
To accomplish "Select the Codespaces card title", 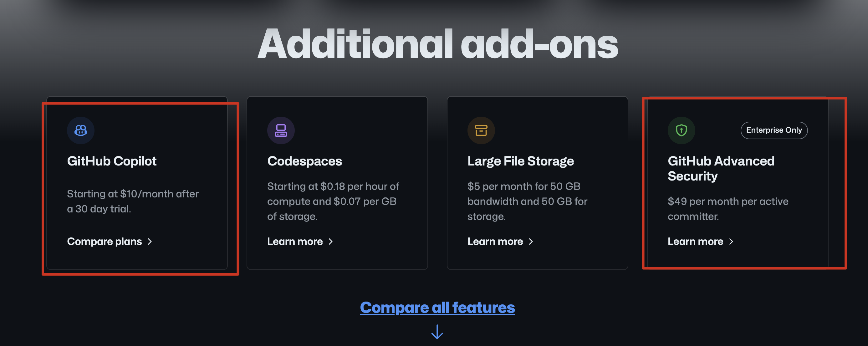I will point(304,161).
